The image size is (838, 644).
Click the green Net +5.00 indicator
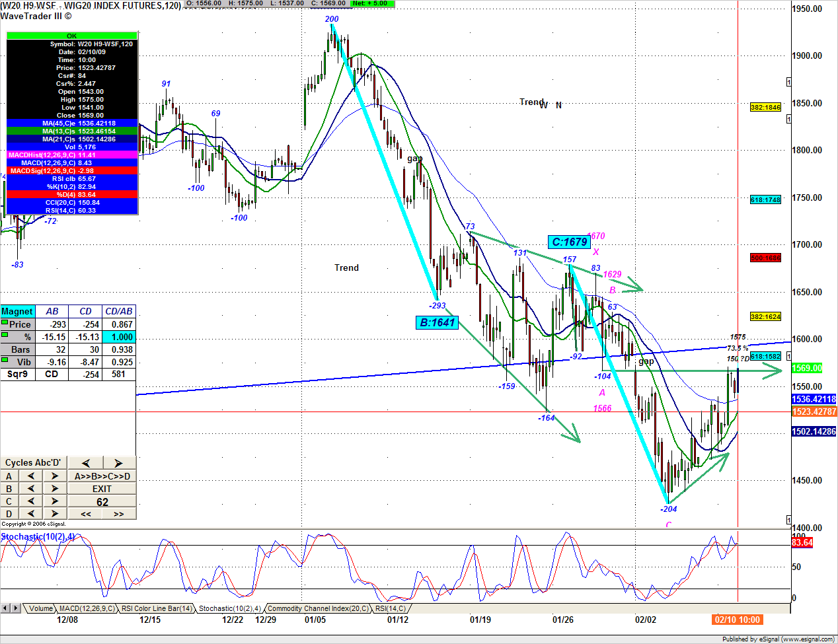(x=372, y=3)
